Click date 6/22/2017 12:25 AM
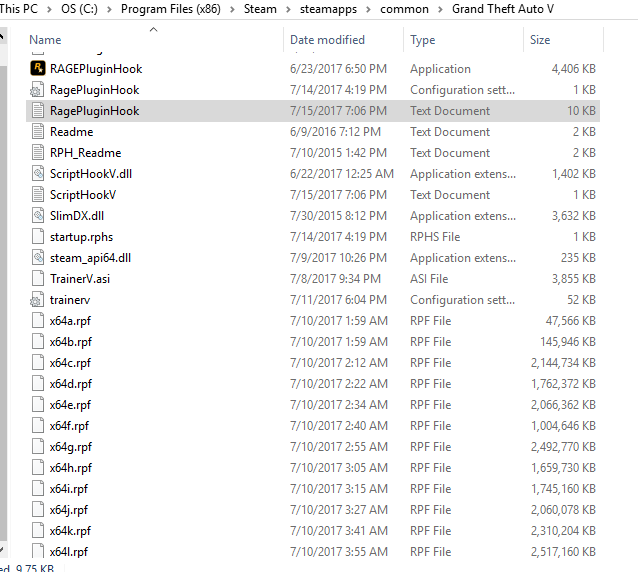Viewport: 638px width, 572px height. 342,174
